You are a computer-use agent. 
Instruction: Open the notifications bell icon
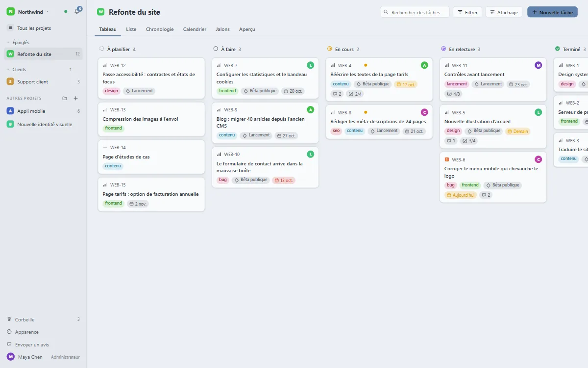[77, 11]
